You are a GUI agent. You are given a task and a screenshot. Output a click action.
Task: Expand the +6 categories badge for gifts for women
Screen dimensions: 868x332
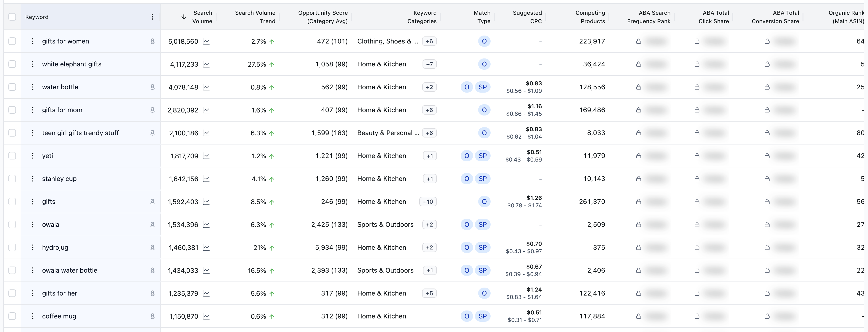click(x=429, y=41)
